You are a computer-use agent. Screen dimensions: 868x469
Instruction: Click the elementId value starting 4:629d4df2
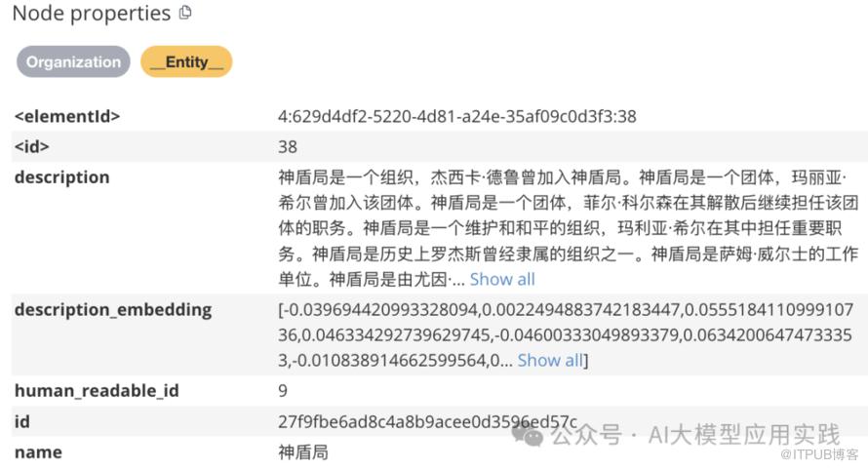pyautogui.click(x=456, y=116)
